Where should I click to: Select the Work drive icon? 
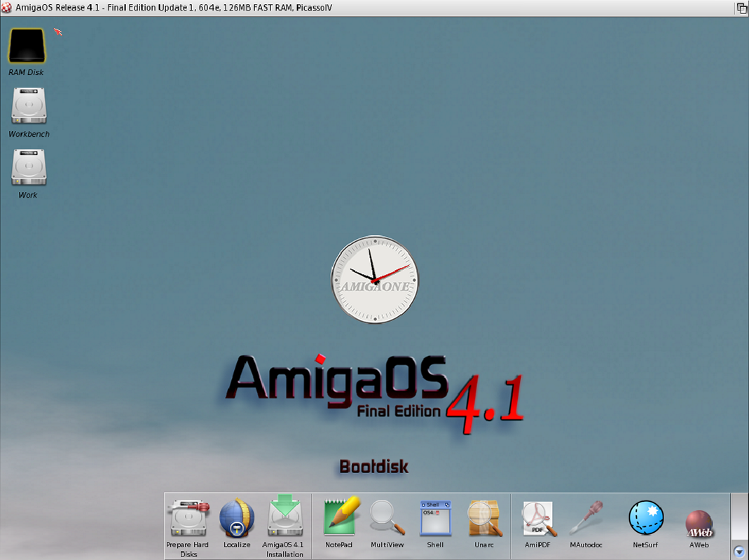click(29, 168)
